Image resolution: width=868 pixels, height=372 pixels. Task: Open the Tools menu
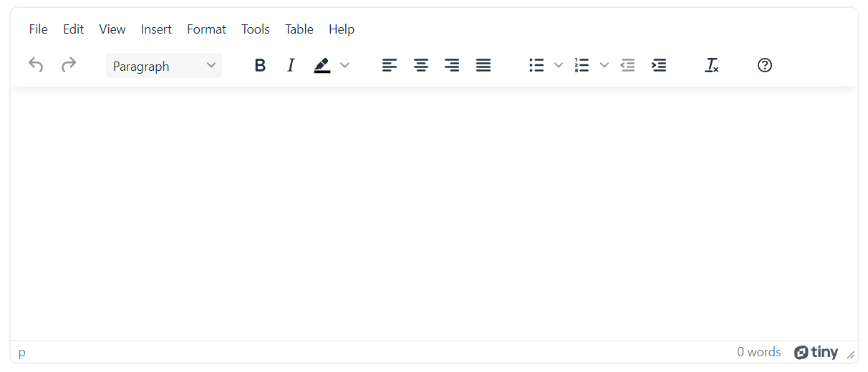pos(256,29)
